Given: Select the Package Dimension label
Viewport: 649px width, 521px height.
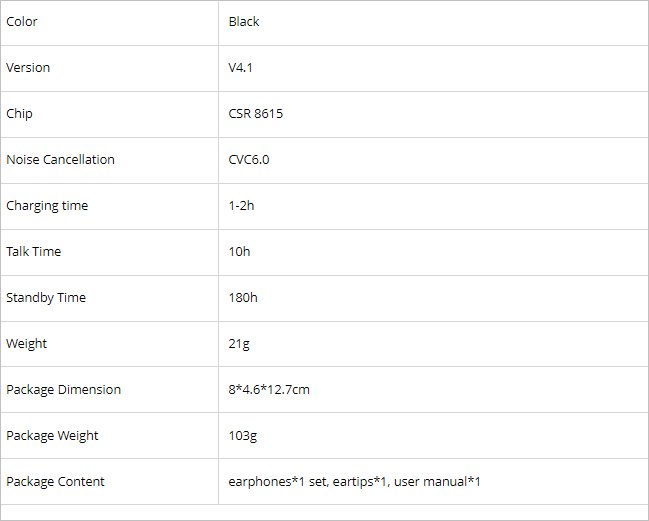Looking at the screenshot, I should 63,390.
